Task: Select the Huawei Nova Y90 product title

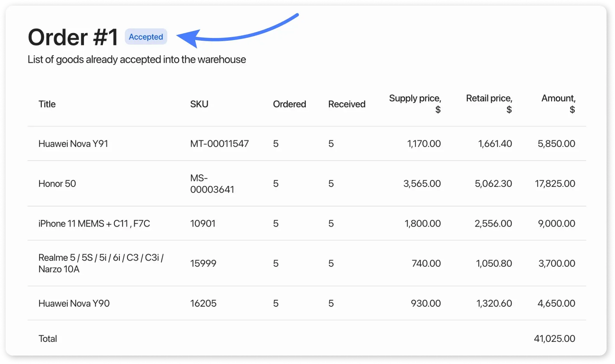Action: pyautogui.click(x=74, y=304)
